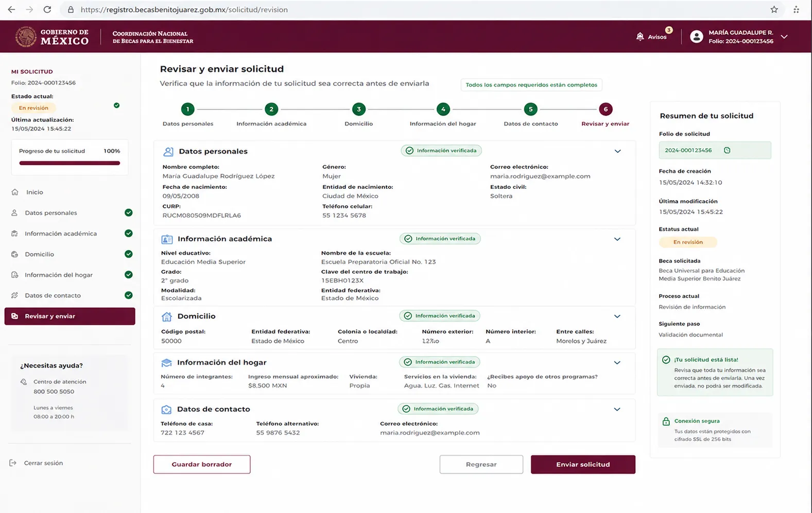Screen dimensions: 812x513
Task: Click the Validación documental next step text
Action: [690, 335]
